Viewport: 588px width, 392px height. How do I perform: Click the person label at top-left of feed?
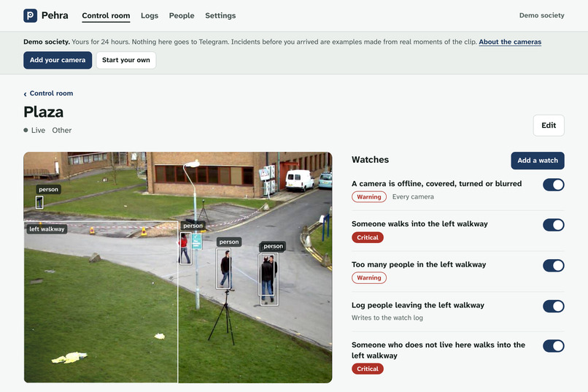click(x=48, y=190)
